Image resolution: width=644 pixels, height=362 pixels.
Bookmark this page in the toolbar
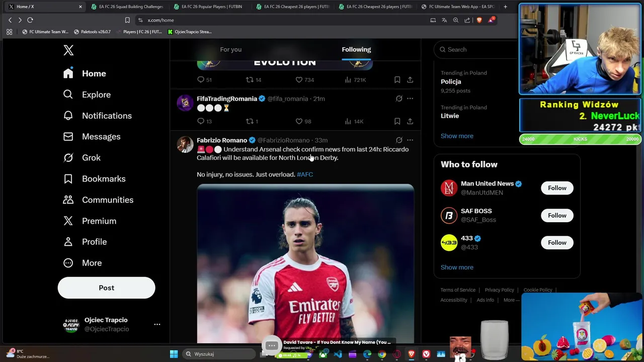coord(127,20)
